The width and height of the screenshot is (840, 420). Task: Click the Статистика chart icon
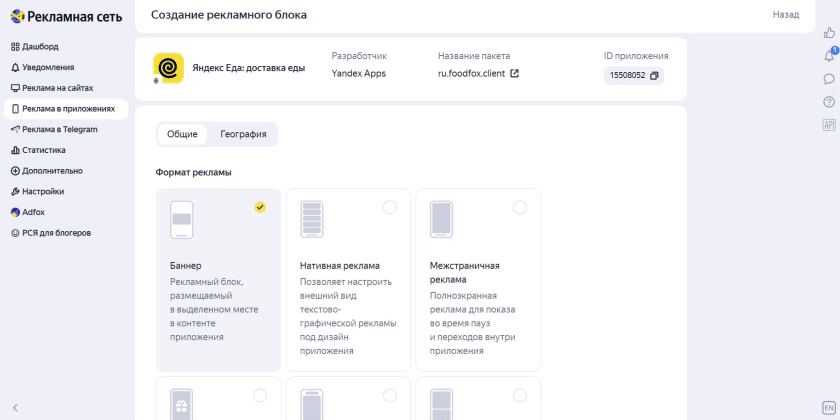click(15, 151)
